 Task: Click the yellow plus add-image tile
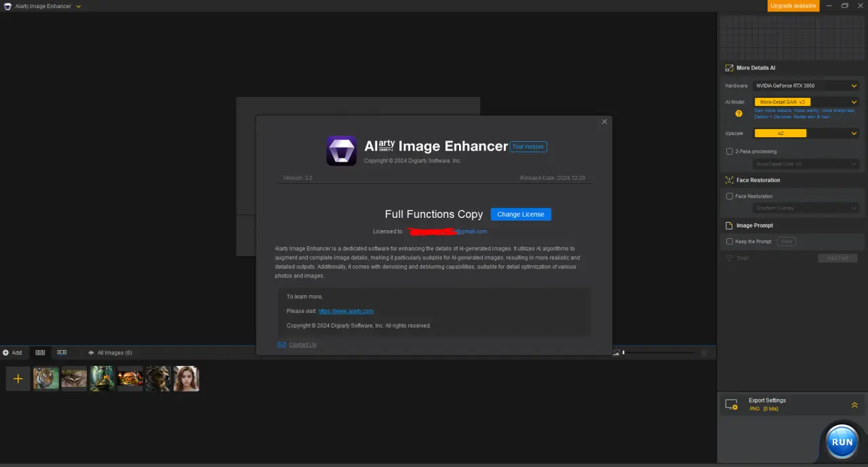point(18,379)
